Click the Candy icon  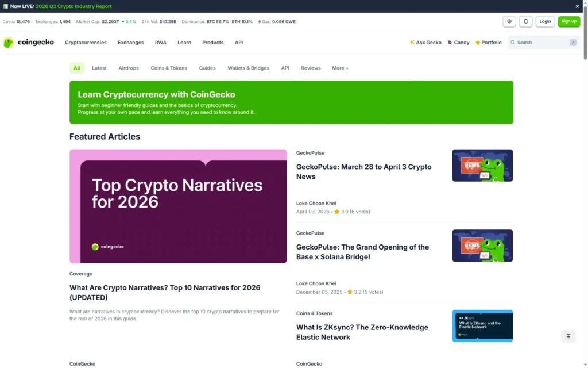coord(450,43)
